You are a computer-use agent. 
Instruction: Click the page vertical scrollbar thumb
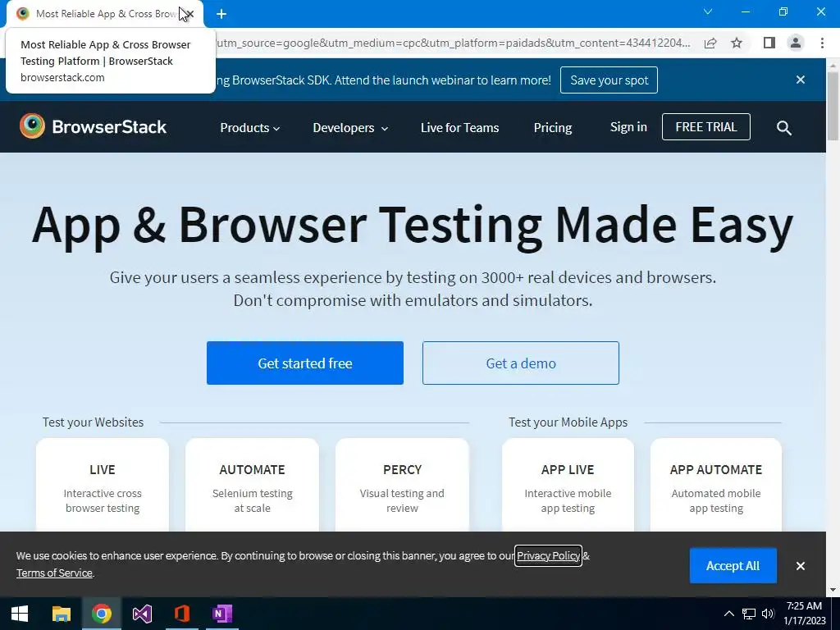click(833, 104)
